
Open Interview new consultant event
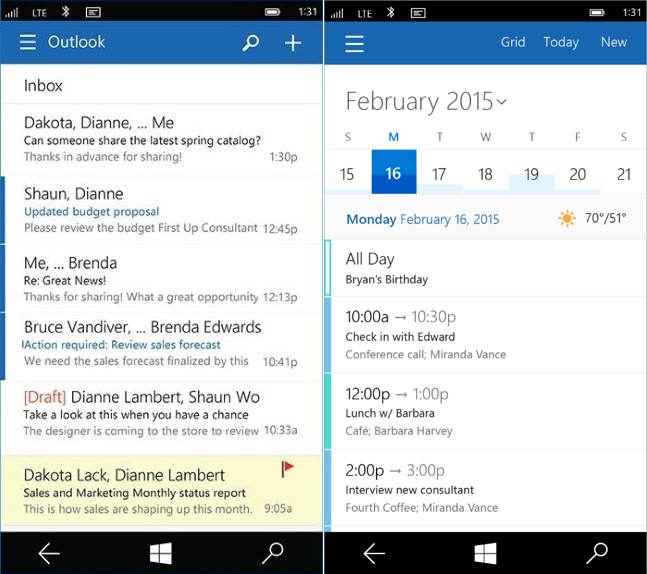click(486, 489)
